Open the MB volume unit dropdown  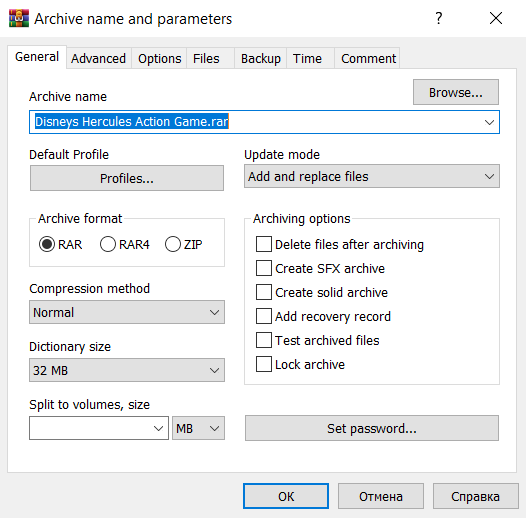click(198, 428)
